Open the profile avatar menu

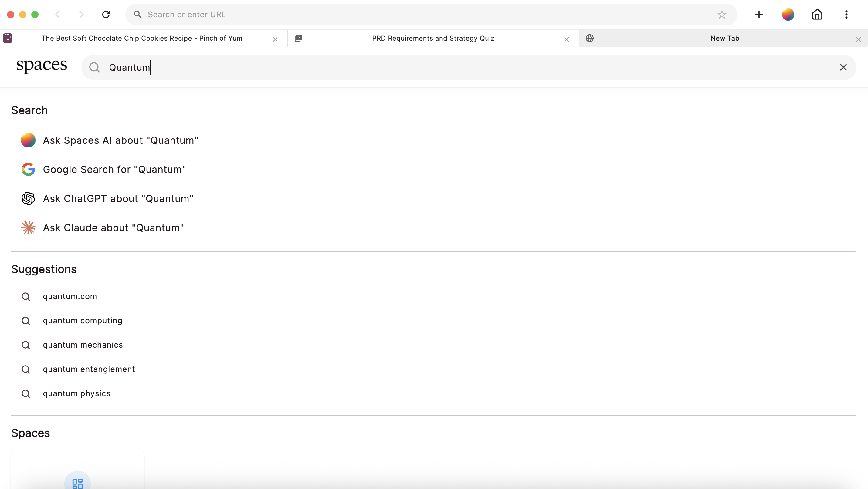(x=788, y=14)
